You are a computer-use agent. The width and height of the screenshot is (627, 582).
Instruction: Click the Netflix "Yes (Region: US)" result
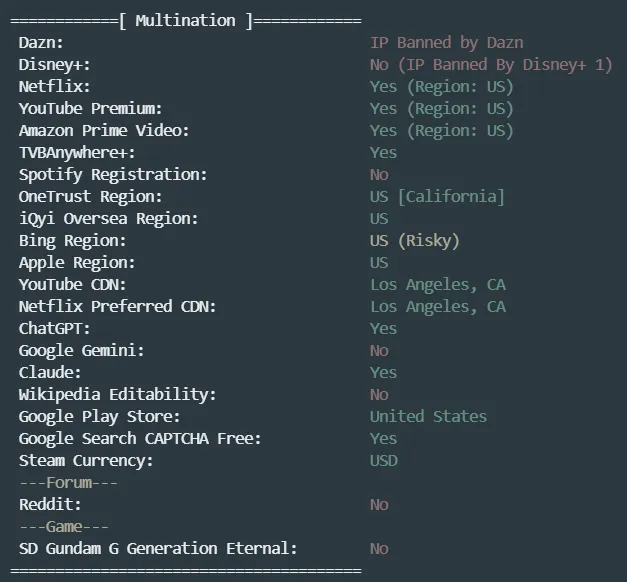coord(441,87)
